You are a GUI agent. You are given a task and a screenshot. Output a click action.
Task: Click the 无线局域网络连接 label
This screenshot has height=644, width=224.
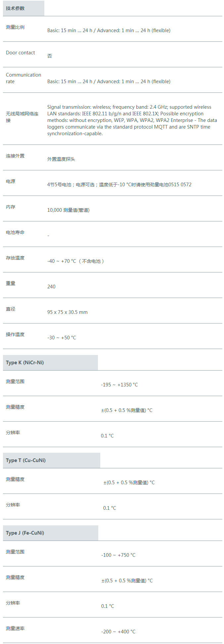22,117
